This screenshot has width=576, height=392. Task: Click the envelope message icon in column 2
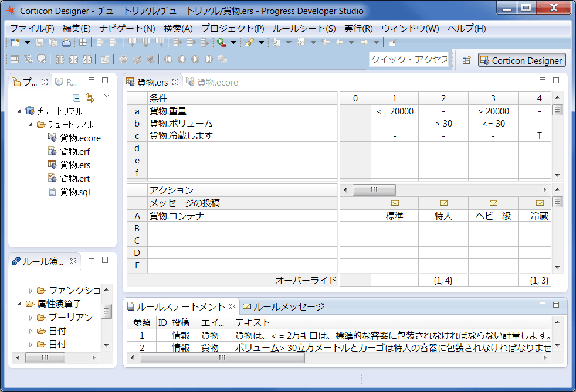point(443,203)
